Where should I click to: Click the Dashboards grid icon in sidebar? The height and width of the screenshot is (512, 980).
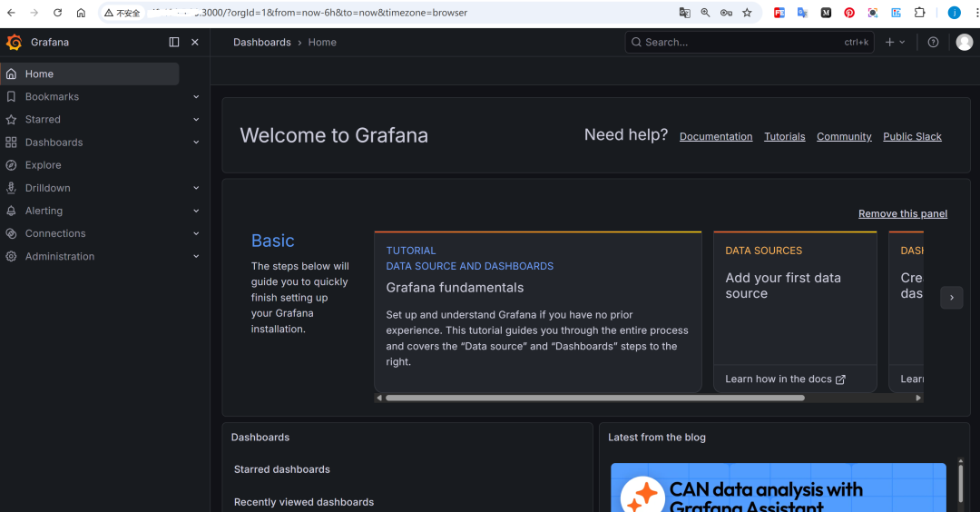[11, 143]
